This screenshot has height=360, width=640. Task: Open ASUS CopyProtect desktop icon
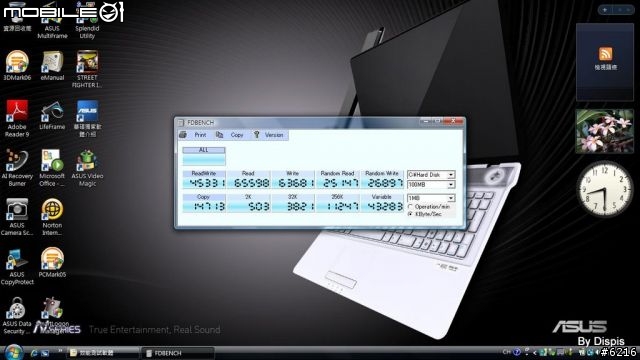pos(17,267)
